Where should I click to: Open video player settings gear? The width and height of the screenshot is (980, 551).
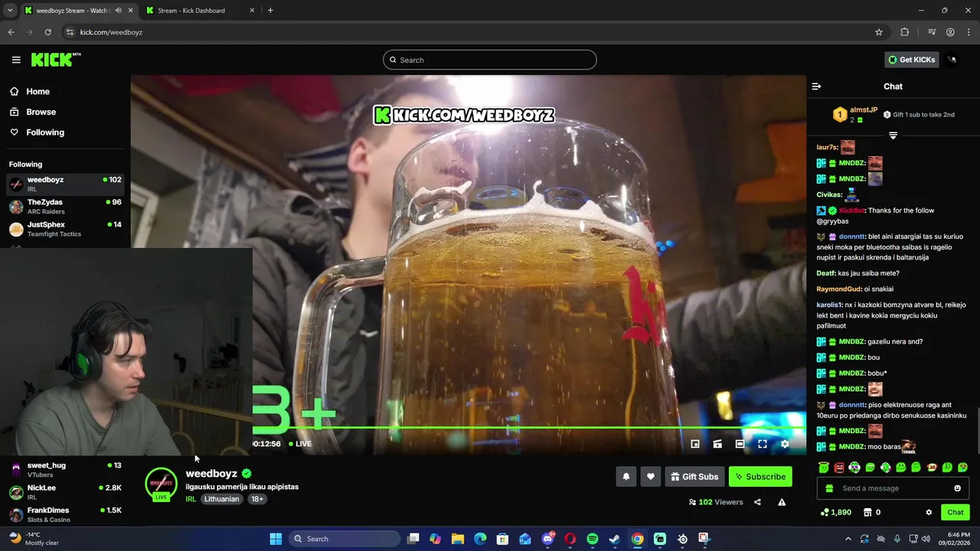[x=785, y=444]
